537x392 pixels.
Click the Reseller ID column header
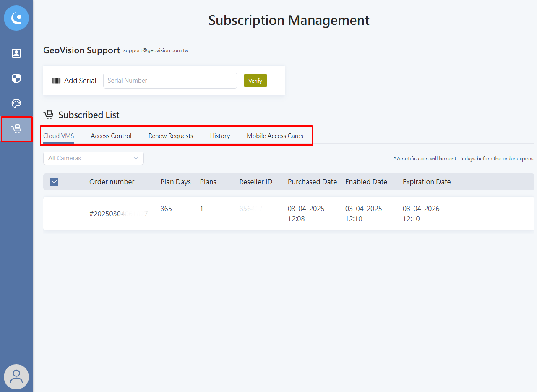pos(256,182)
